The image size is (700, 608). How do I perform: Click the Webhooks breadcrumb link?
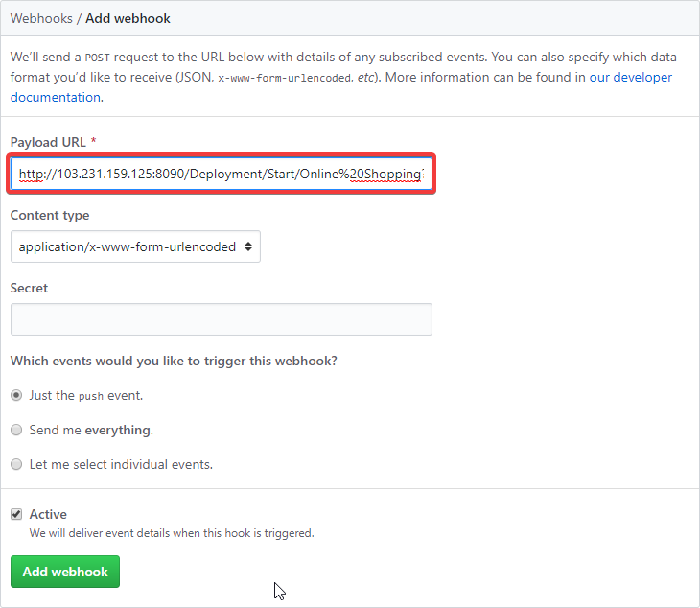41,18
